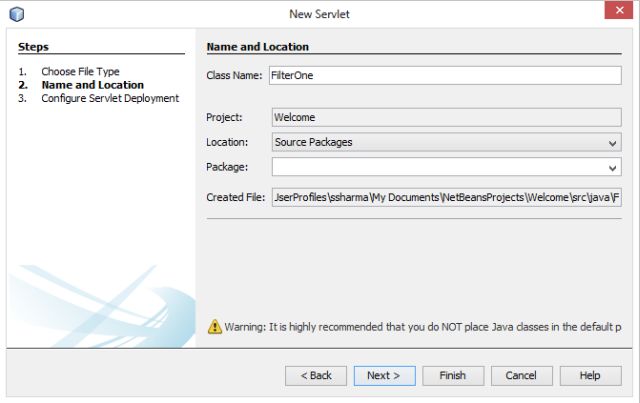
Task: Cancel the servlet wizard
Action: 521,375
